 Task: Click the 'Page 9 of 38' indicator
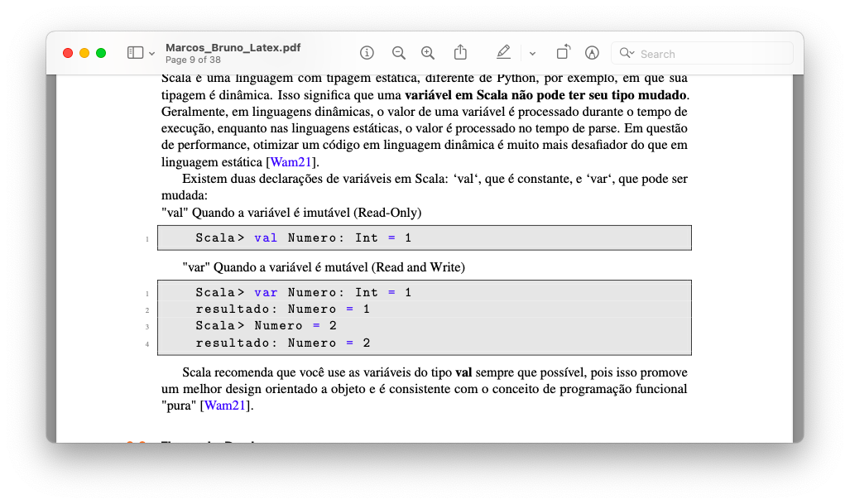pyautogui.click(x=193, y=60)
